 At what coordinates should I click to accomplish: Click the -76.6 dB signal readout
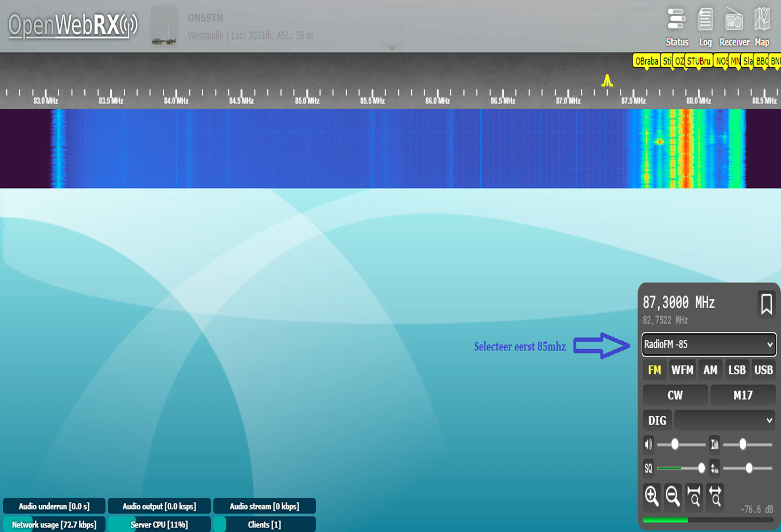coord(757,509)
